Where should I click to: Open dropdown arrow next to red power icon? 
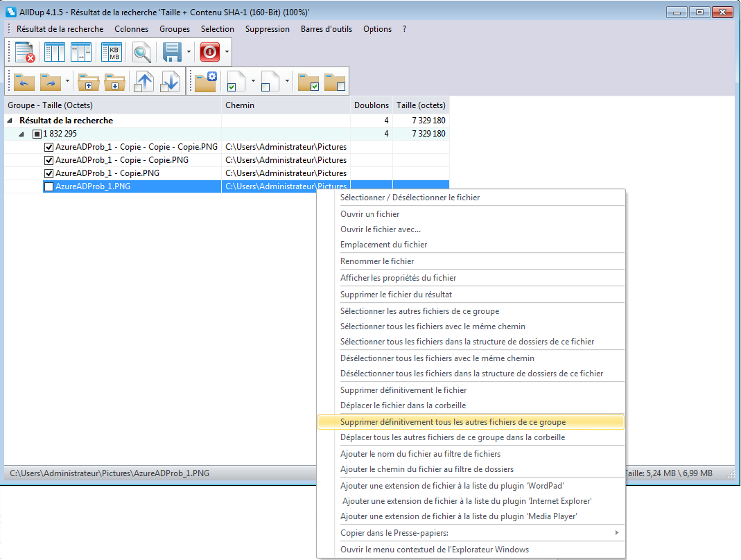point(227,53)
